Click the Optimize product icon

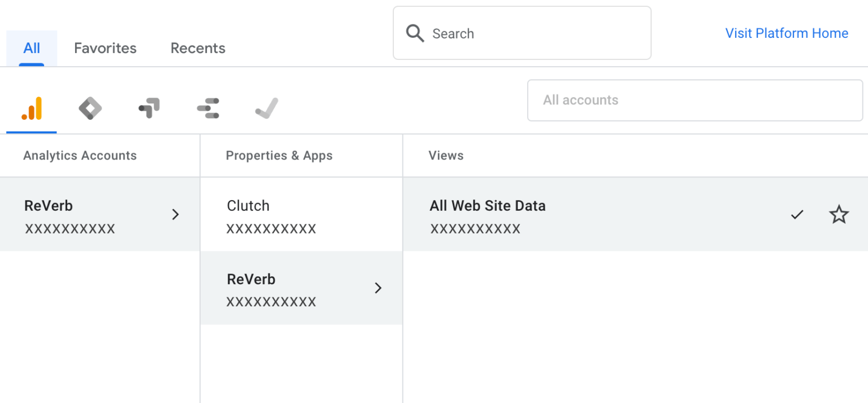click(149, 107)
